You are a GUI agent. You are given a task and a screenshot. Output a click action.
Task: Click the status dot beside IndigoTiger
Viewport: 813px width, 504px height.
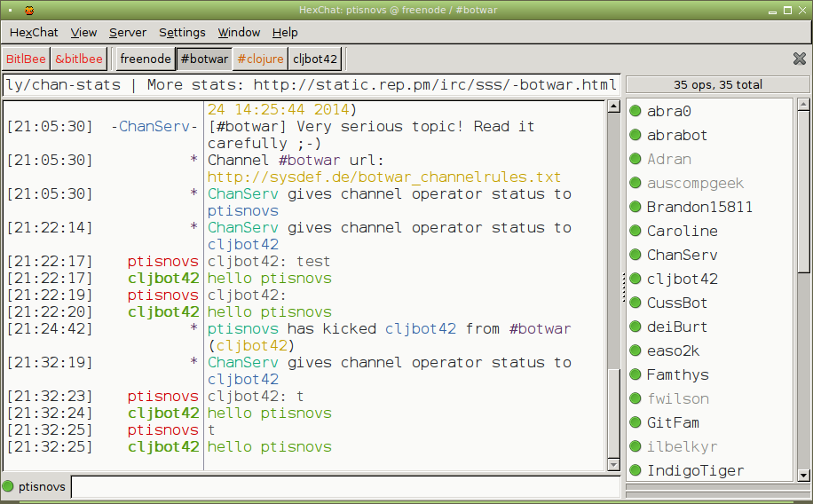[x=635, y=470]
